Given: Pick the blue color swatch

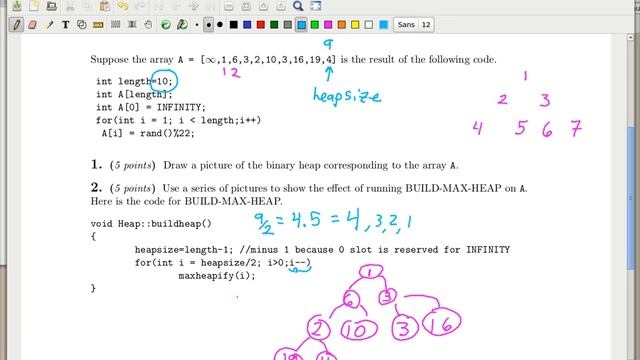Looking at the screenshot, I should [x=247, y=25].
